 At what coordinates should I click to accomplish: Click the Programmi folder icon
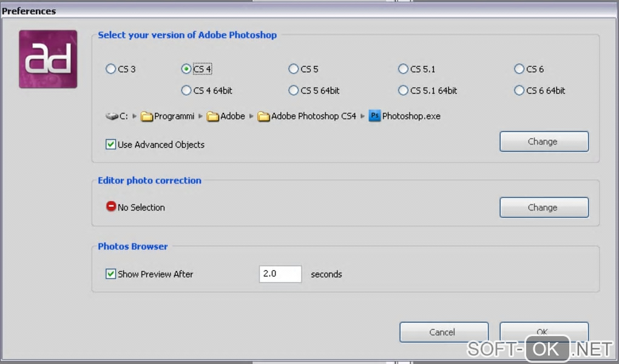point(147,116)
